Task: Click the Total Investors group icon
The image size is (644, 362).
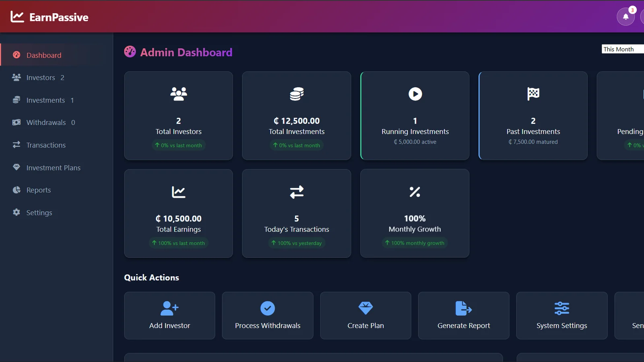Action: (x=179, y=94)
